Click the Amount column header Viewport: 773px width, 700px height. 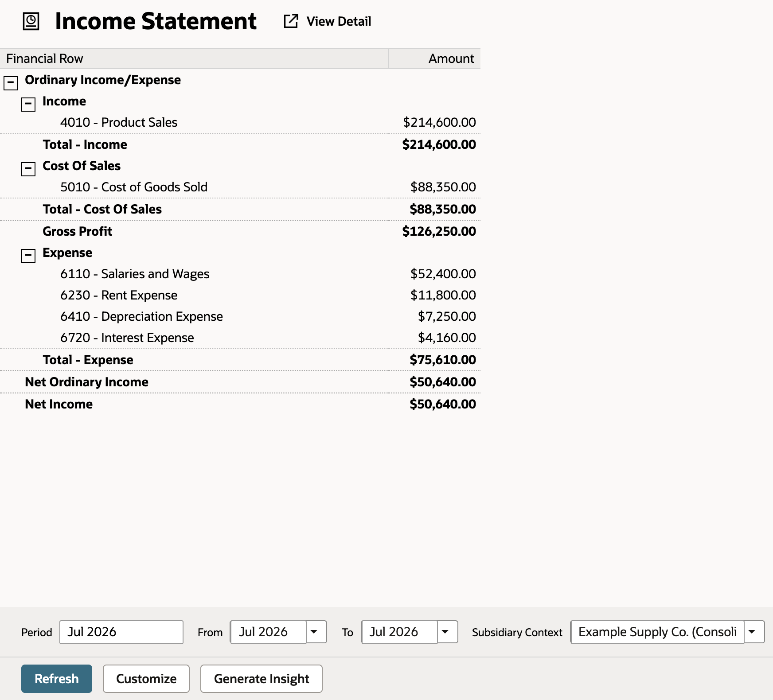[x=435, y=58]
